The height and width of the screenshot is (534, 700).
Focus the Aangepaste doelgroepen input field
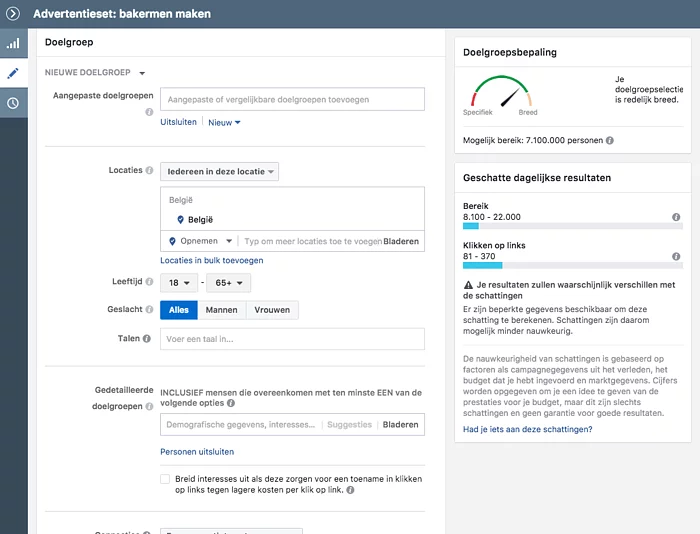coord(292,99)
